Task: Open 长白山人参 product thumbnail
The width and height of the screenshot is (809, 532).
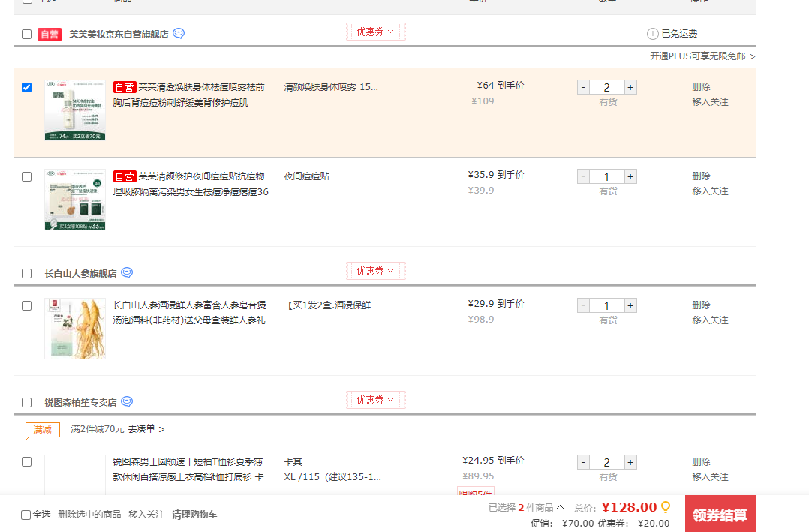Action: 75,328
